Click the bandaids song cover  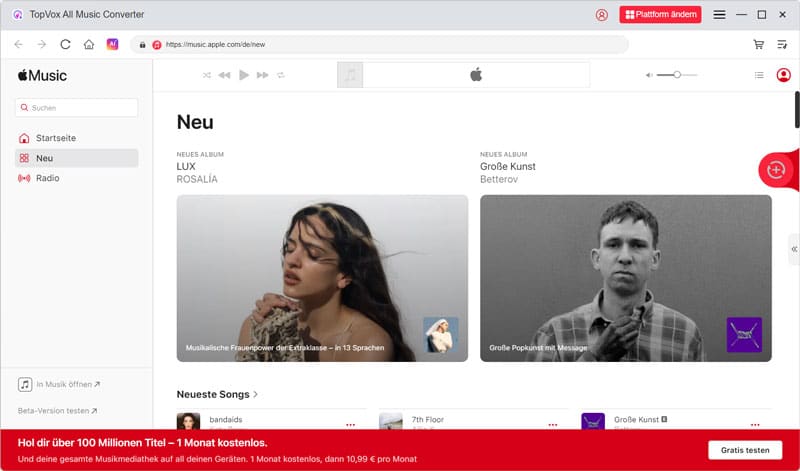(188, 421)
